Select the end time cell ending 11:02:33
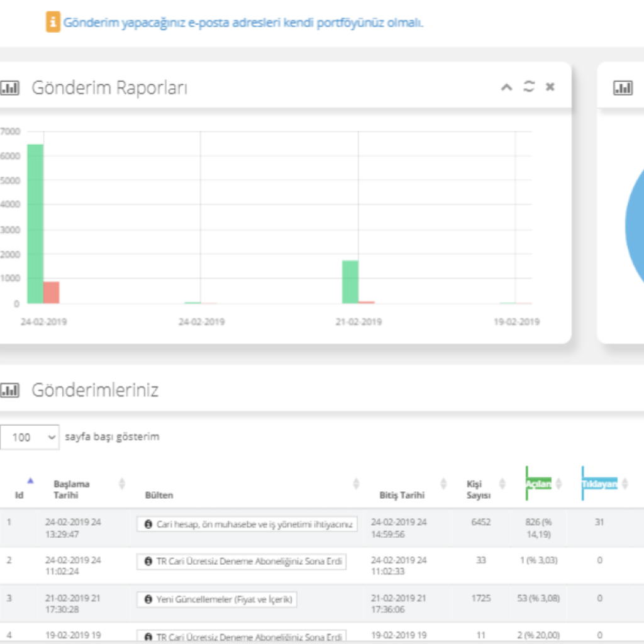This screenshot has height=644, width=644. pos(399,565)
